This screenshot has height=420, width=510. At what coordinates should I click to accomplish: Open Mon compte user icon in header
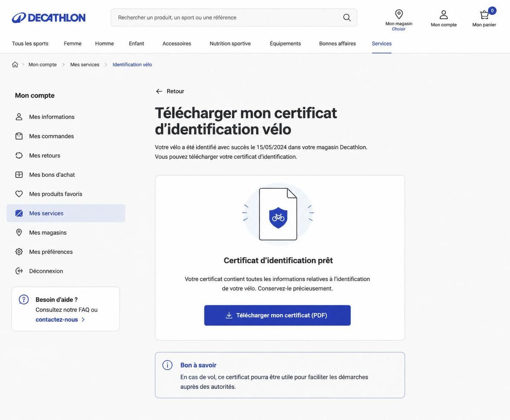444,15
